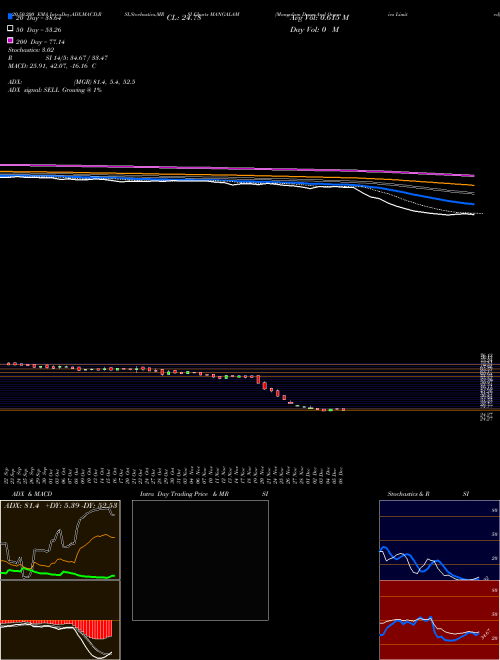This screenshot has width=500, height=660.
Task: Click the price scale labels on right axis
Action: pos(487,386)
